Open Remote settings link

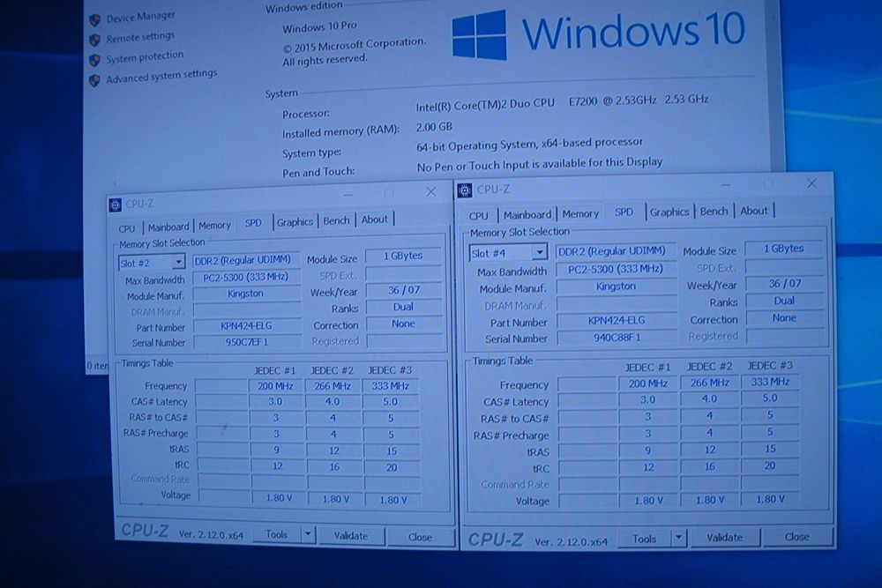140,37
